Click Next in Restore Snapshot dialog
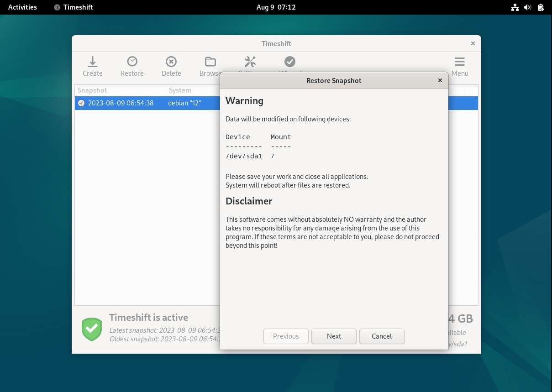This screenshot has height=392, width=552. (334, 336)
